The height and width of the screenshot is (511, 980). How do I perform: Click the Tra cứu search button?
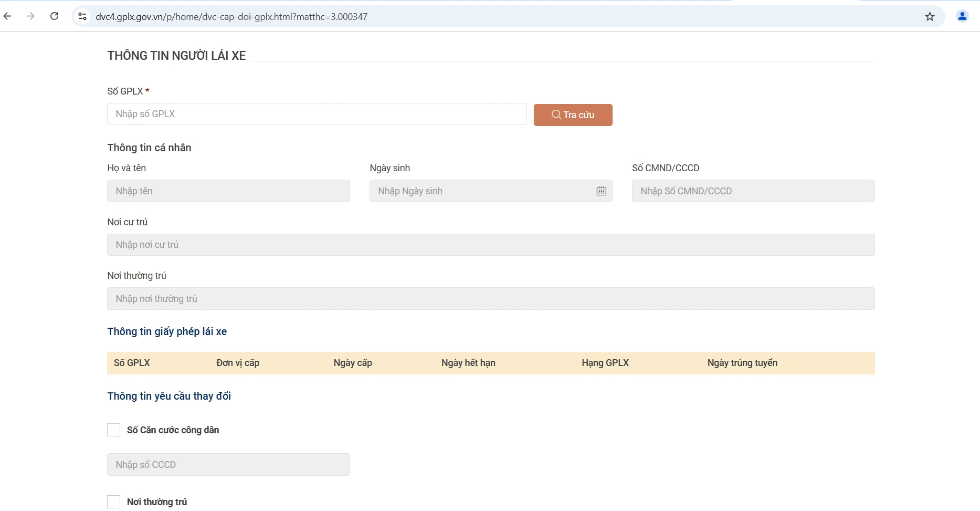(573, 115)
